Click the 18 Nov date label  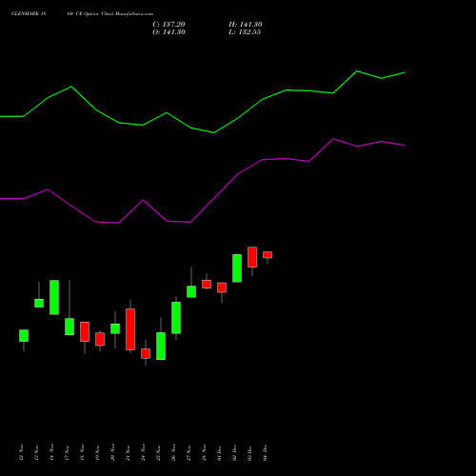tap(82, 452)
